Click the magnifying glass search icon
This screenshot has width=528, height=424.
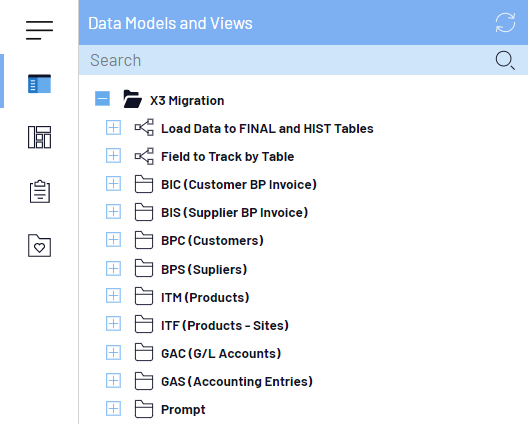(x=505, y=60)
